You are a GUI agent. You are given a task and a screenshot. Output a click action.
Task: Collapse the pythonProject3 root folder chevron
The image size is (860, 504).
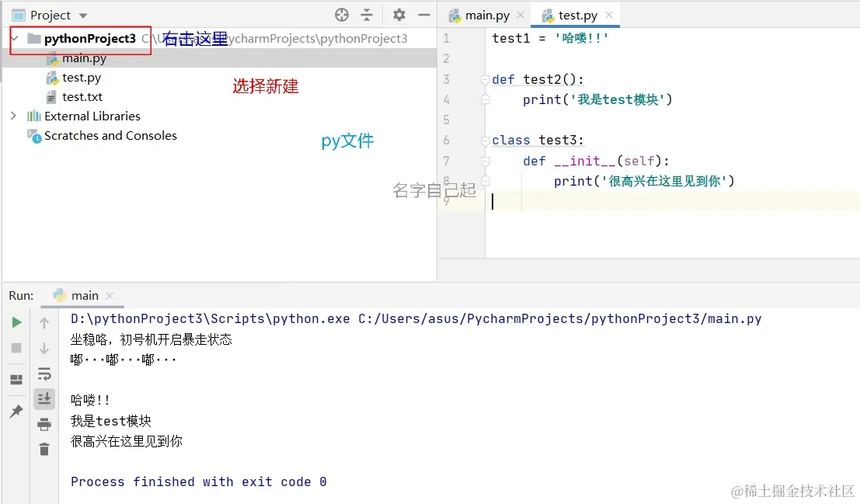click(15, 38)
